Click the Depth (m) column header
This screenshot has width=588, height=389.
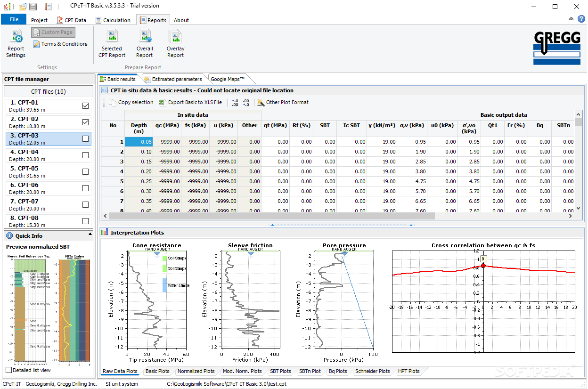click(139, 128)
